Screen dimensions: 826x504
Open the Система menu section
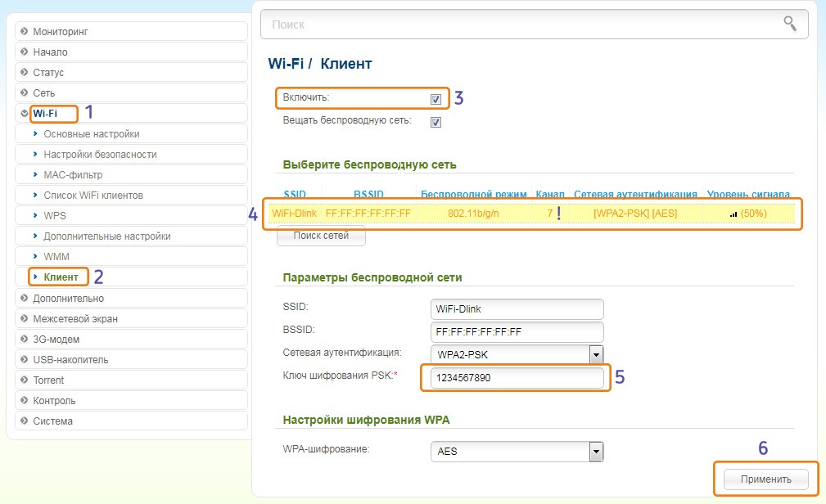pos(131,421)
